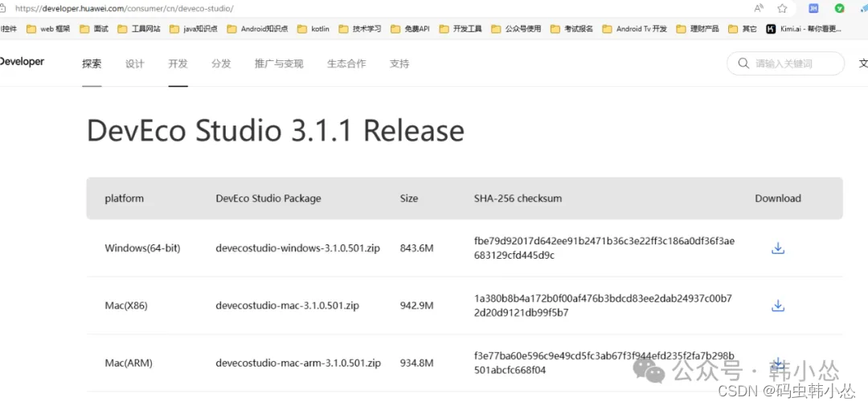868x406 pixels.
Task: Open the Android Tv 开发 bookmark folder
Action: (x=635, y=29)
